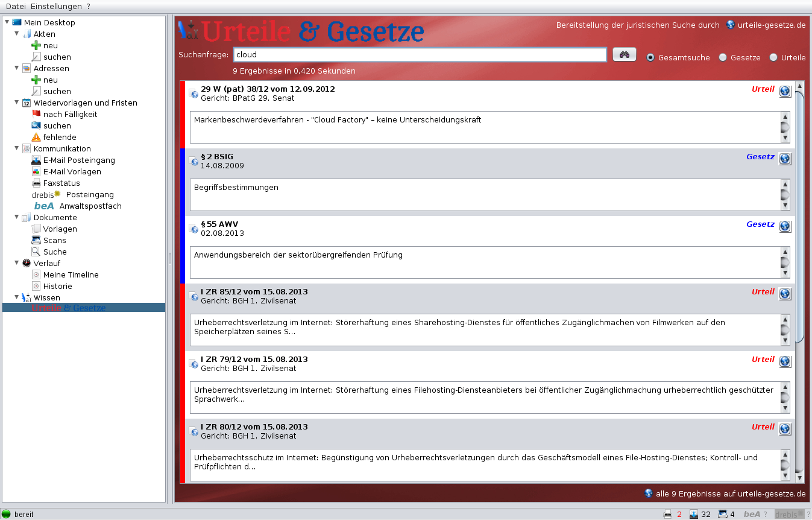
Task: Collapse Akten tree node
Action: (16, 34)
